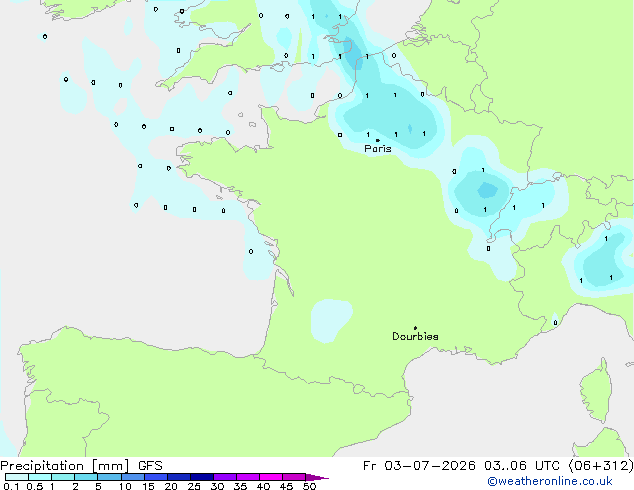Click the purple arrow tip of the legend
Image resolution: width=634 pixels, height=490 pixels.
[317, 477]
